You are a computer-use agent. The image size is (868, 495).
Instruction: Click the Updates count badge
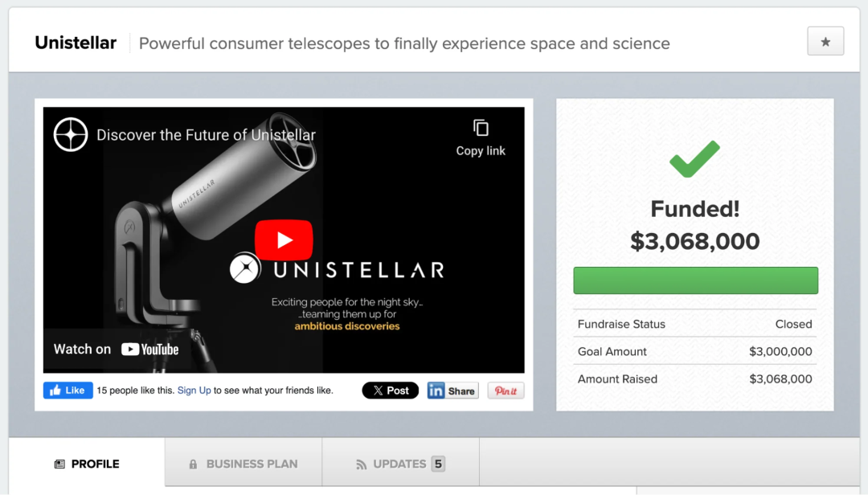[438, 464]
